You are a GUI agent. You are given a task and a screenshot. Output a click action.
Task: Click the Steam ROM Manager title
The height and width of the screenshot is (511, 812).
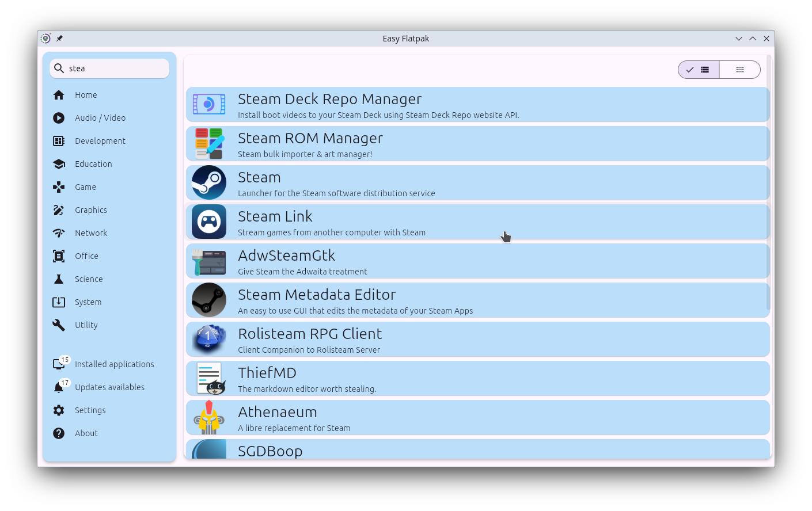click(310, 138)
